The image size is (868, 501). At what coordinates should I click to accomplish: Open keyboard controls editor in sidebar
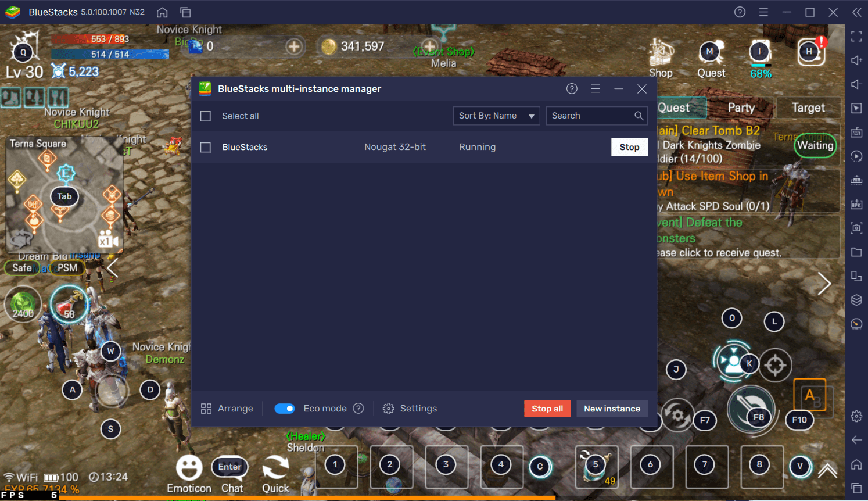[x=856, y=132]
